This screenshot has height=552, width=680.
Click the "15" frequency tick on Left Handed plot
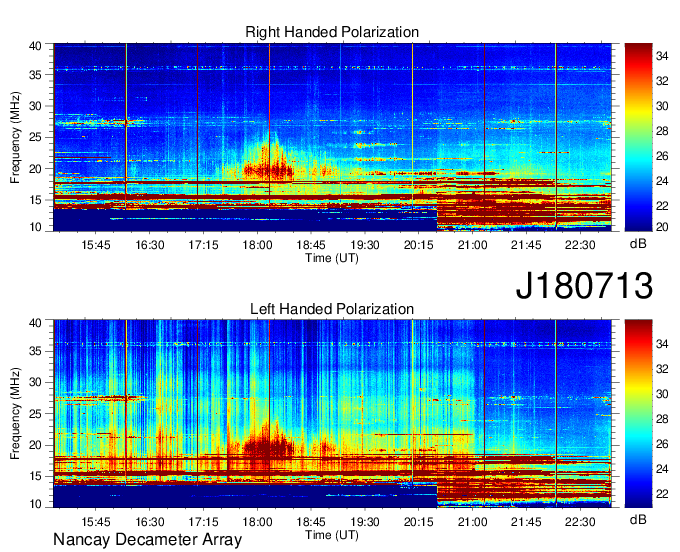[x=36, y=476]
